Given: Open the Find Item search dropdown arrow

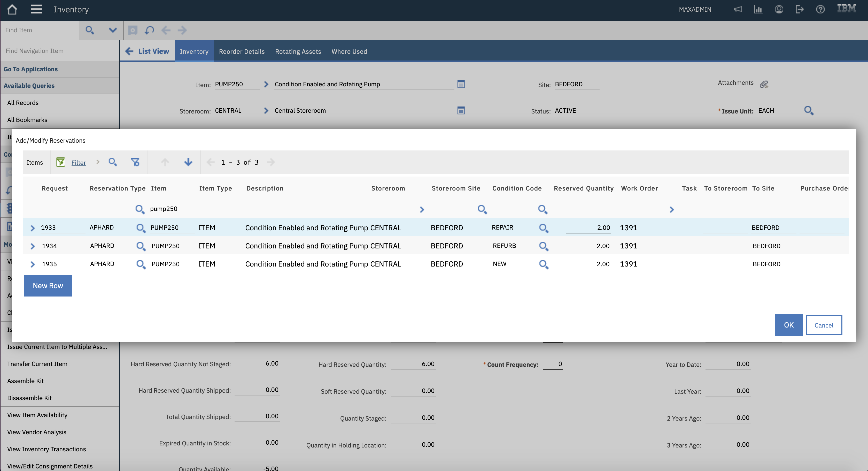Looking at the screenshot, I should [113, 30].
